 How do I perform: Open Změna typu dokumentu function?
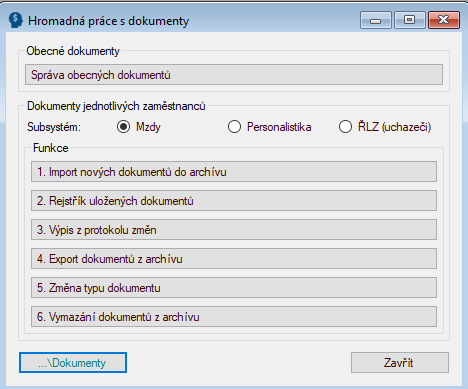pos(234,288)
